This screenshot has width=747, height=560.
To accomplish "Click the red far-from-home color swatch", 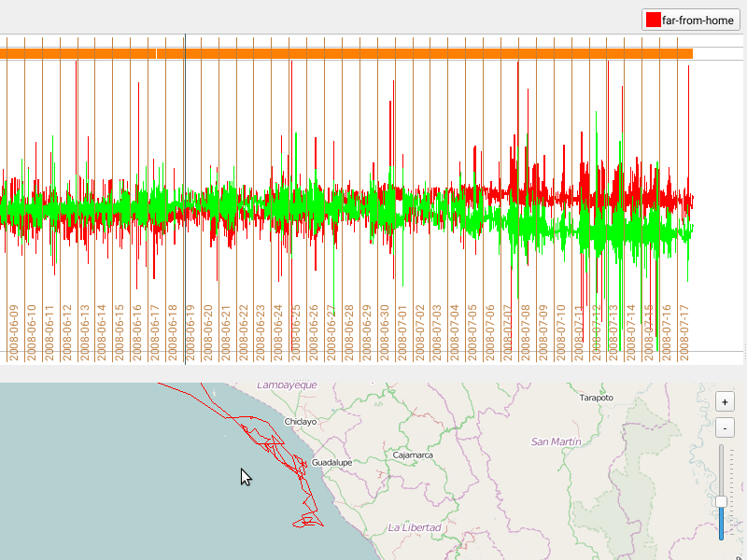I will click(x=653, y=20).
